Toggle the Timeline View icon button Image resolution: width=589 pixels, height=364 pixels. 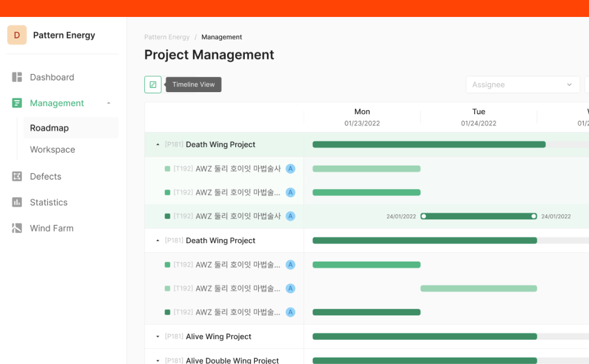[153, 85]
